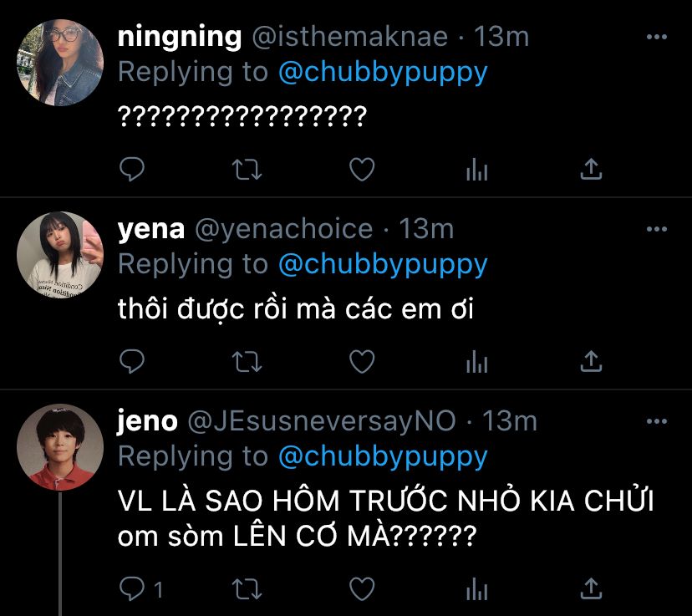
Task: Like ningning's tweet
Action: point(361,170)
